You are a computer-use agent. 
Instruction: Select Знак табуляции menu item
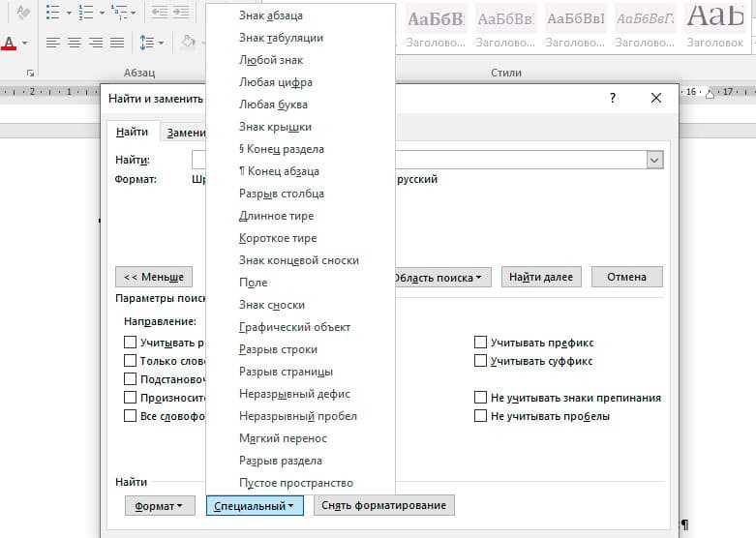[300, 38]
